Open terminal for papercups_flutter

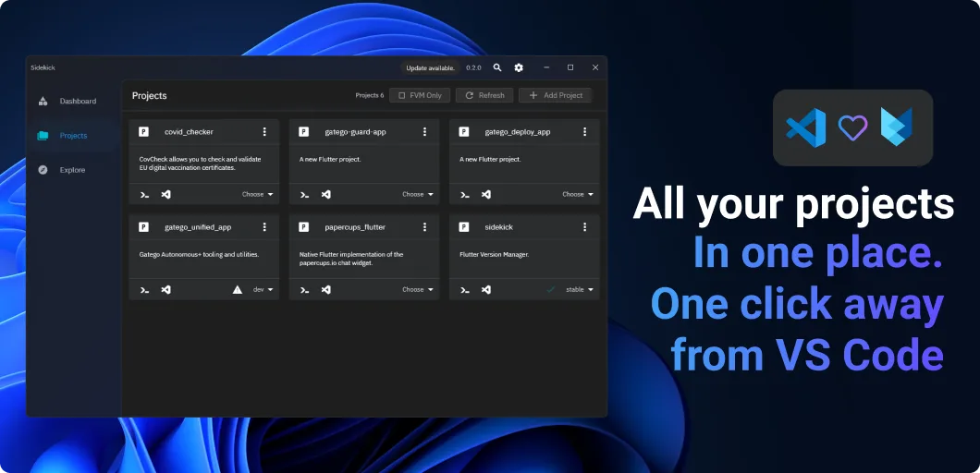coord(304,290)
